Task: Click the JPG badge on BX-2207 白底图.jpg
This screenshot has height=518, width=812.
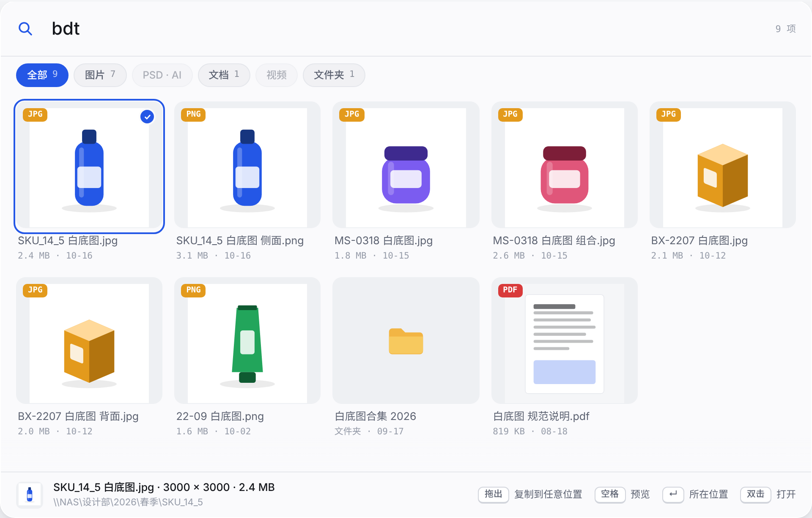Action: pyautogui.click(x=669, y=114)
